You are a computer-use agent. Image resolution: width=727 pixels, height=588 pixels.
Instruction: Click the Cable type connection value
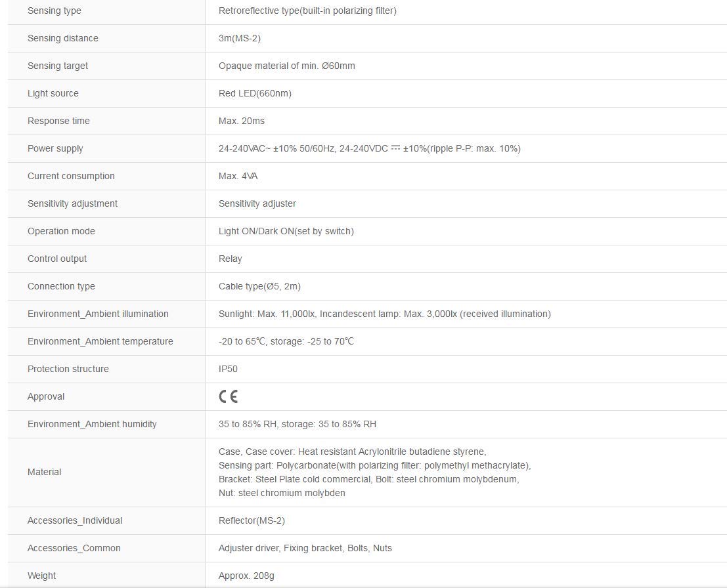[x=259, y=286]
